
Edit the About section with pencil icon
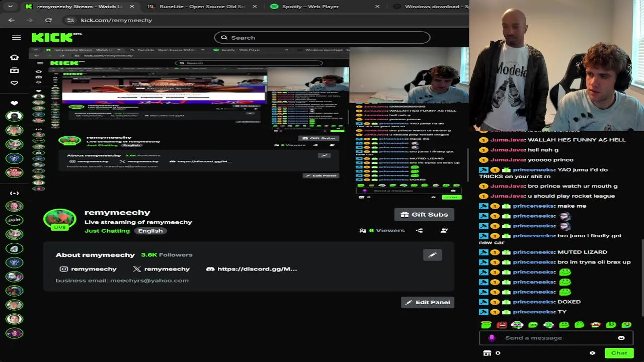[432, 255]
